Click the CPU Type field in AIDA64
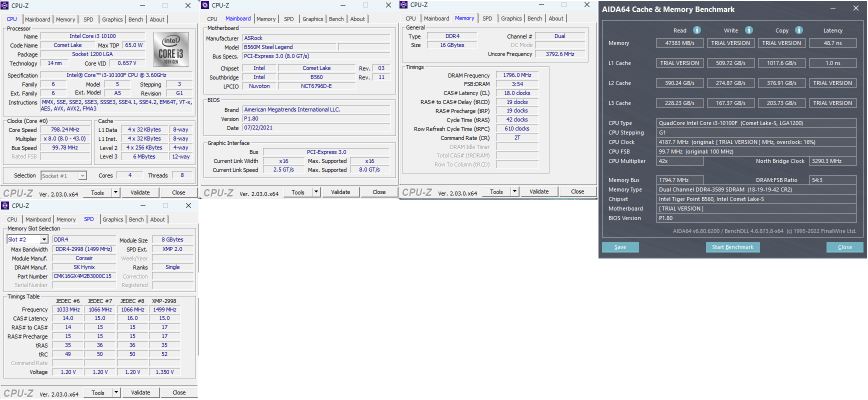This screenshot has height=400, width=868. point(756,123)
